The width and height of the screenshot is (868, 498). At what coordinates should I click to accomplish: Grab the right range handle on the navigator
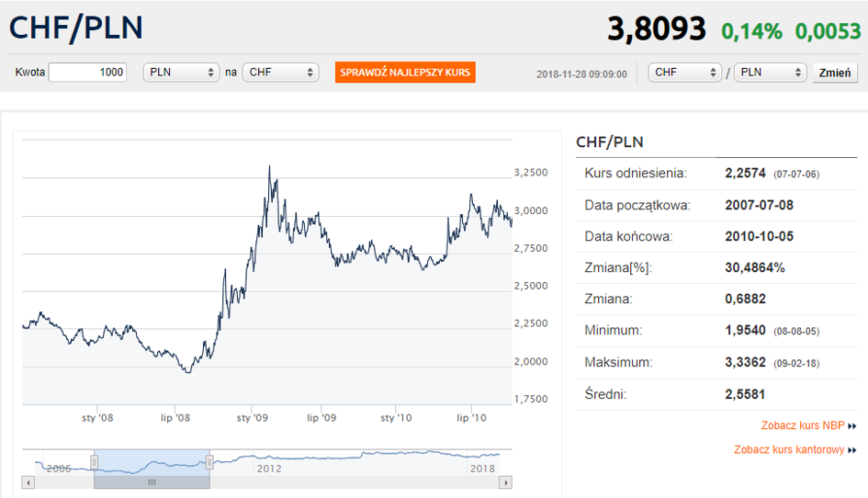click(209, 462)
